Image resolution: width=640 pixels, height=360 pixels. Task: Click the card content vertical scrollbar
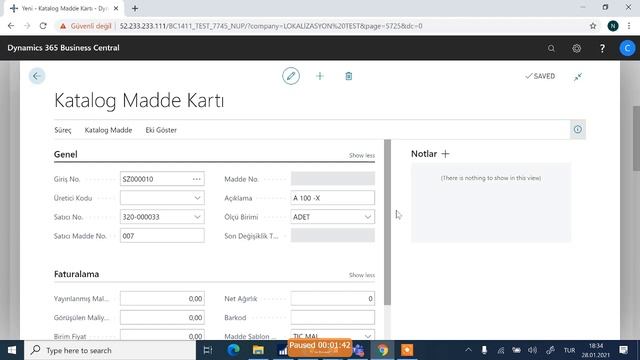coord(387,222)
